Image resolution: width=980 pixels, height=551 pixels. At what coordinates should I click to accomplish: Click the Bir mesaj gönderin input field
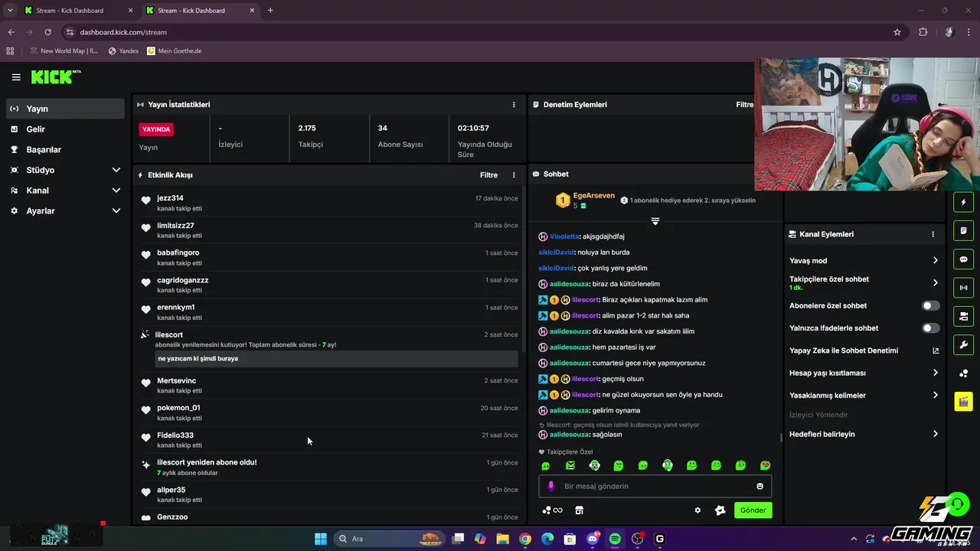coord(655,486)
